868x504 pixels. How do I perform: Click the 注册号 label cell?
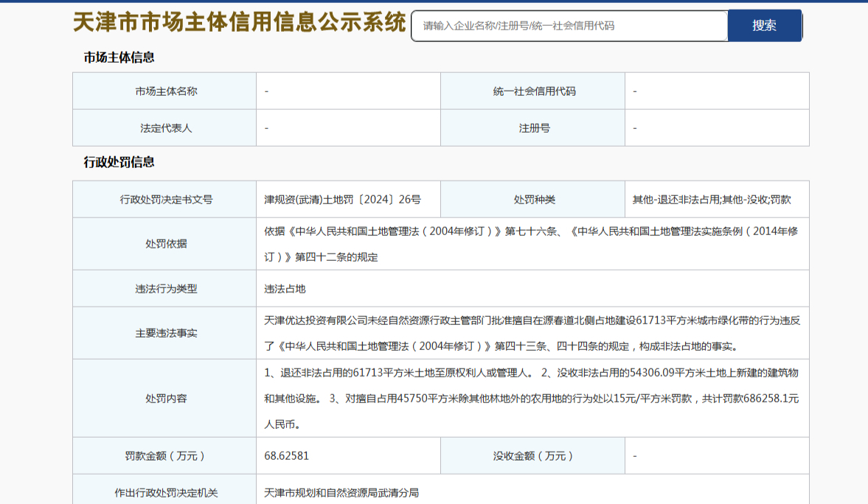(x=533, y=127)
